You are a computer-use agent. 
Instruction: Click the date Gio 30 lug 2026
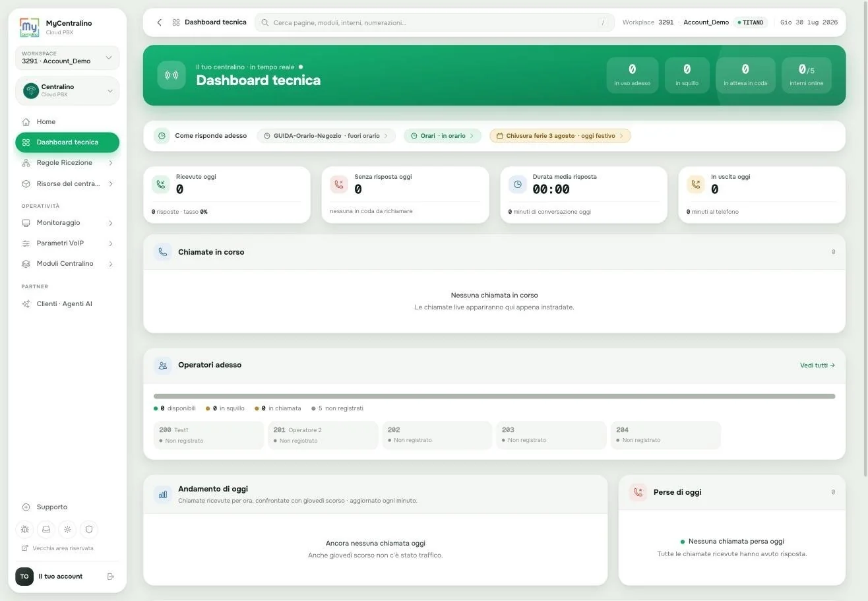(809, 22)
